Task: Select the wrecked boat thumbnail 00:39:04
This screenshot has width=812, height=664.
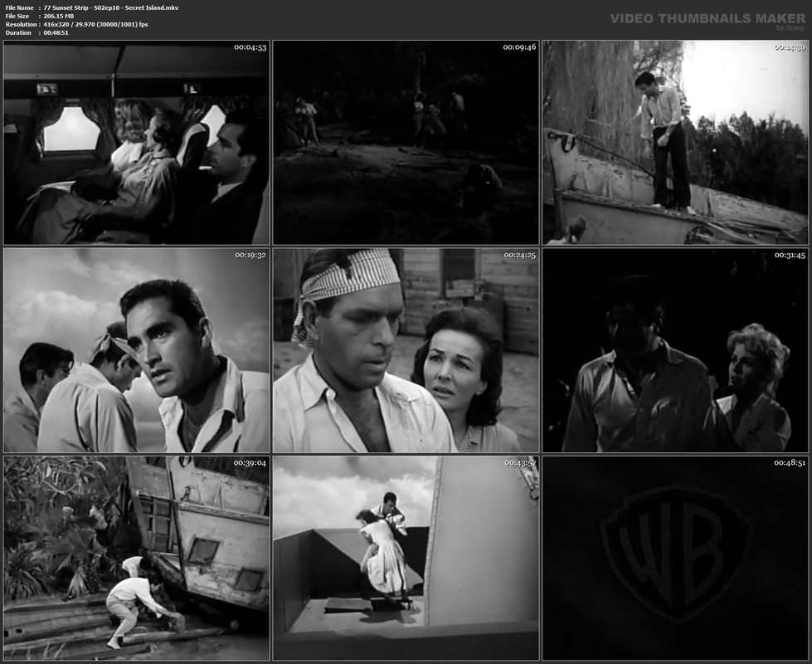Action: pos(137,559)
